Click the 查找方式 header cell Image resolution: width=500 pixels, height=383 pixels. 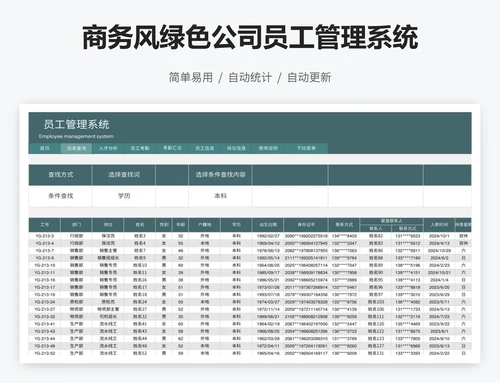(x=60, y=175)
